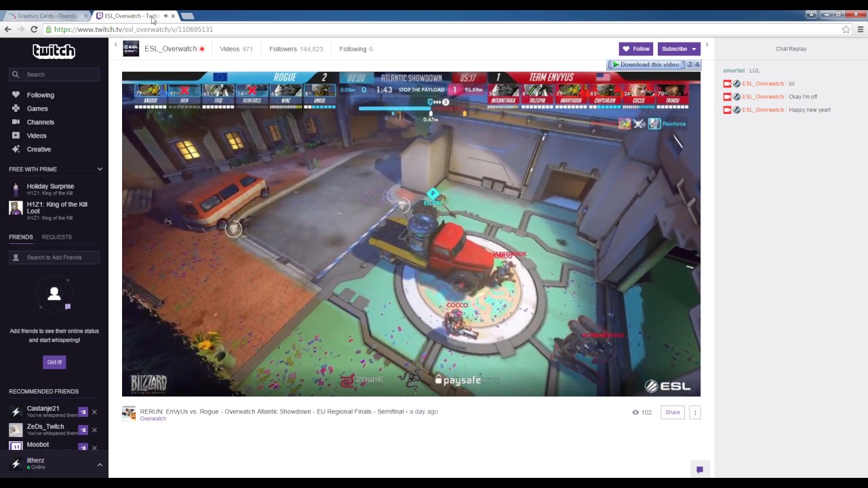This screenshot has width=868, height=488.
Task: Click ESL_Overwatch name beside 'lol' message
Action: click(x=763, y=84)
